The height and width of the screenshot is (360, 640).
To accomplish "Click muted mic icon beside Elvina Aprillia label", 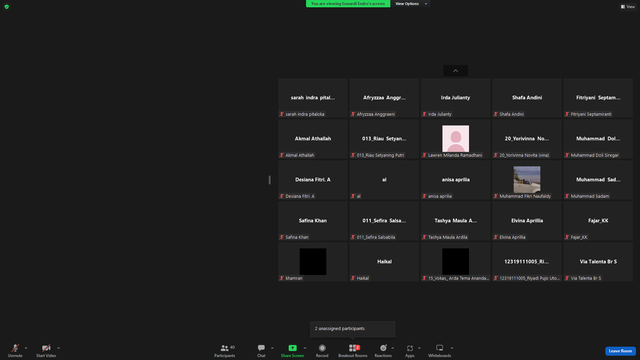I will 496,237.
